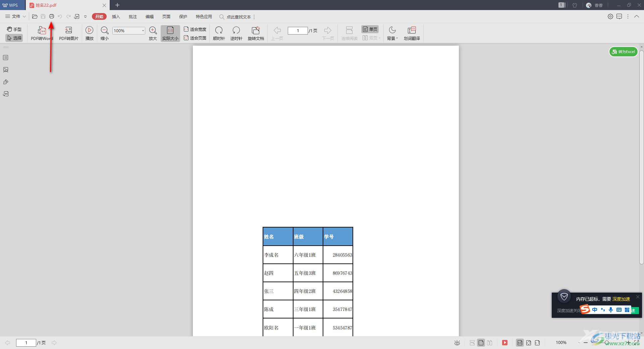644x349 pixels.
Task: Expand the quick access toolbar customize arrow
Action: (85, 16)
